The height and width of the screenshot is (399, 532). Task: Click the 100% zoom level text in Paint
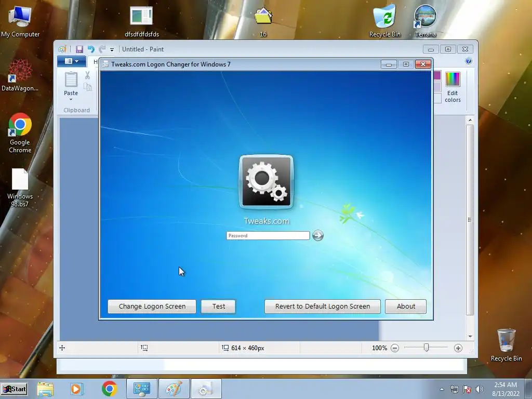(x=379, y=348)
